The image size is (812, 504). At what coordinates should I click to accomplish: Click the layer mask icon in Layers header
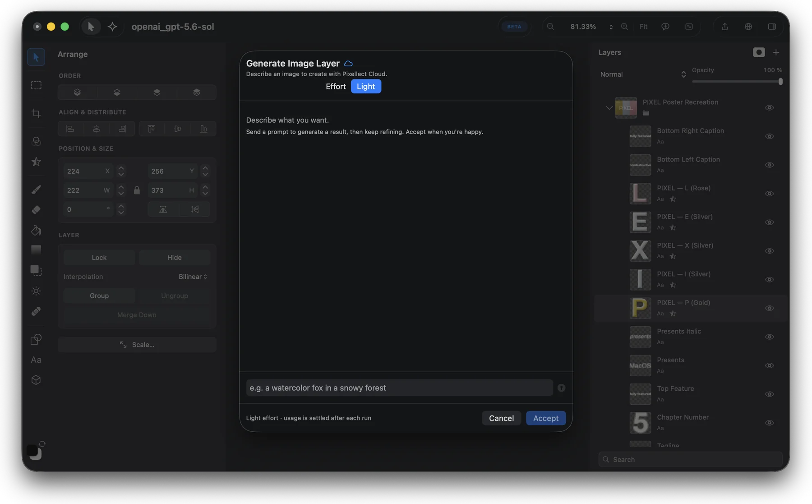(759, 52)
